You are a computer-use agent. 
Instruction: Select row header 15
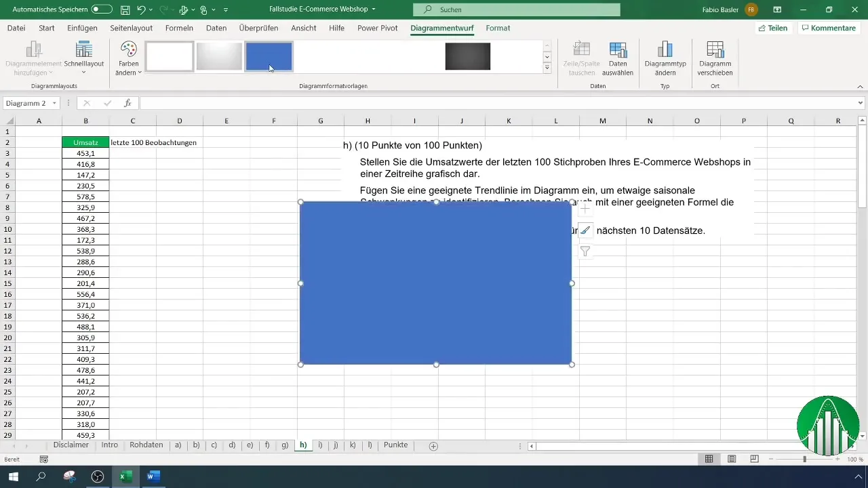coord(7,283)
